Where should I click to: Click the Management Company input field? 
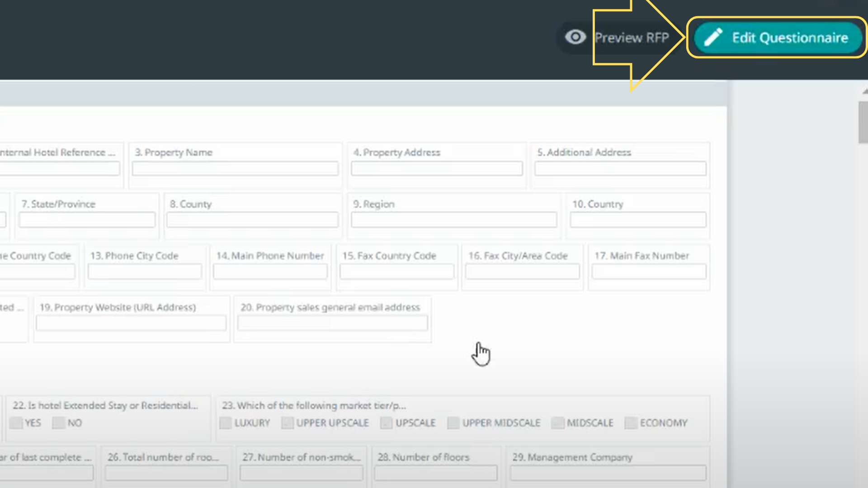click(608, 473)
